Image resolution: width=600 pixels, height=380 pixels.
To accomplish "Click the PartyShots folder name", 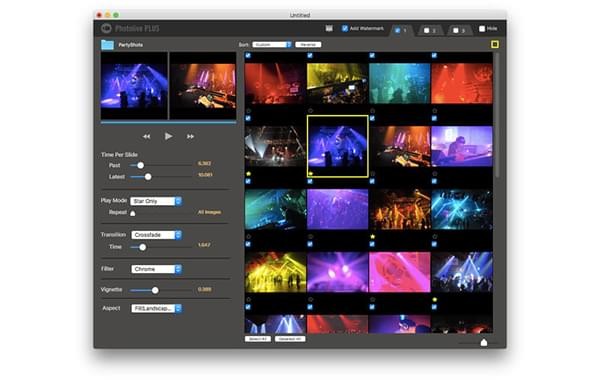I will tap(130, 45).
